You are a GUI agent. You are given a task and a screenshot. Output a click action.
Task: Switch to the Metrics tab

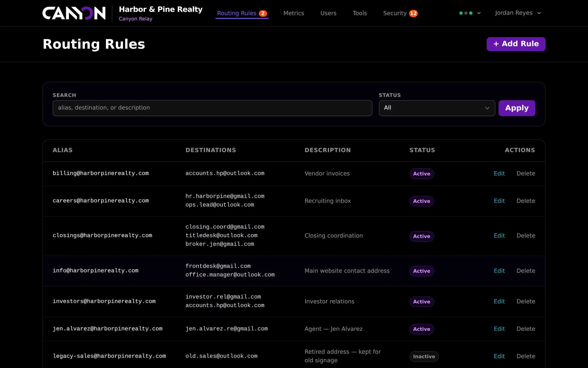(x=294, y=13)
